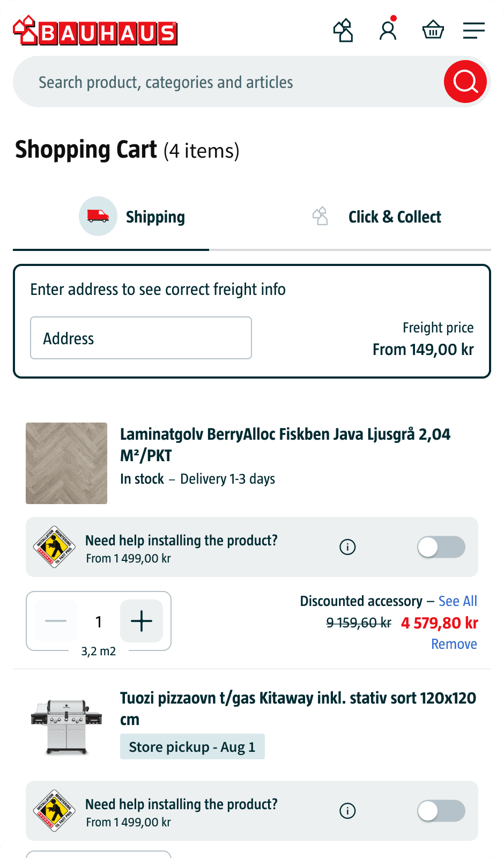
Task: Enable installation help for laminate flooring
Action: (441, 547)
